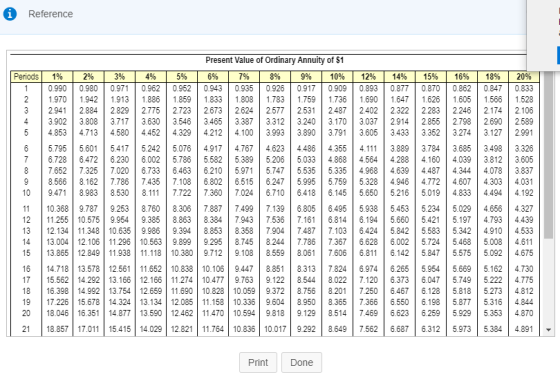Image resolution: width=560 pixels, height=377 pixels.
Task: Select the 20% column header
Action: coord(524,77)
